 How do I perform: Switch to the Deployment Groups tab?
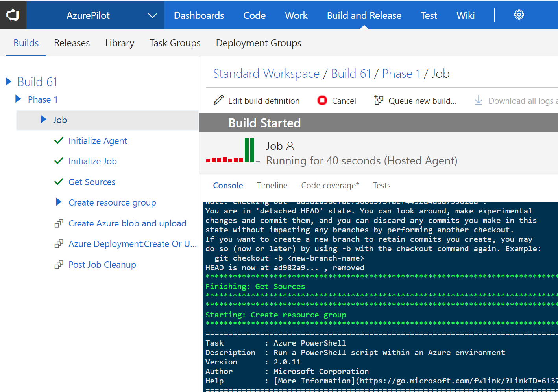pos(259,43)
